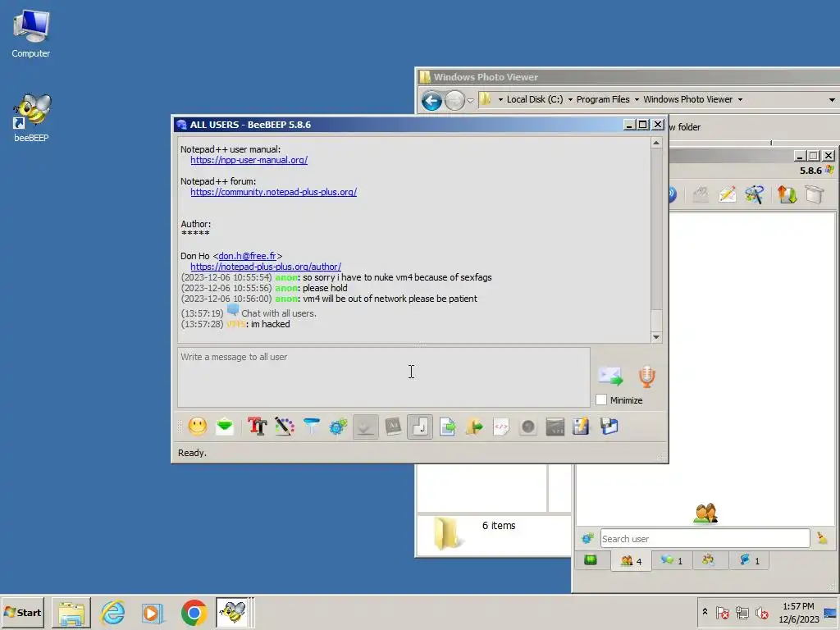Start voice message with microphone icon
Screen dimensions: 840x630
click(x=647, y=377)
